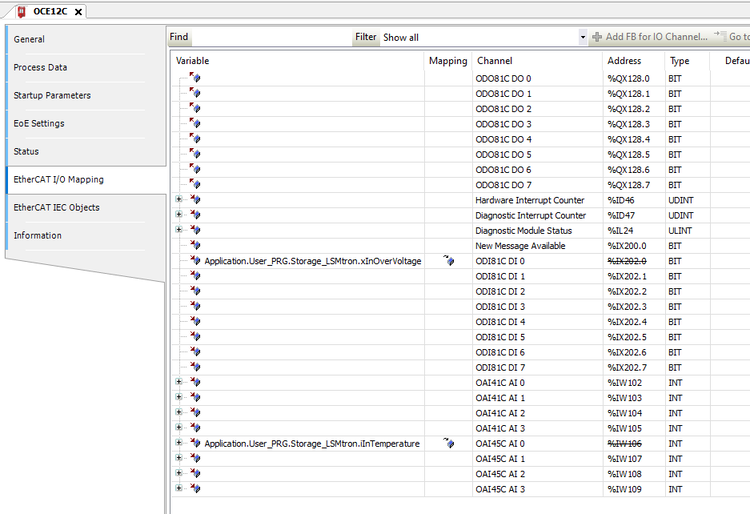Click Add FB for IO Channel button
This screenshot has height=514, width=750.
click(650, 37)
